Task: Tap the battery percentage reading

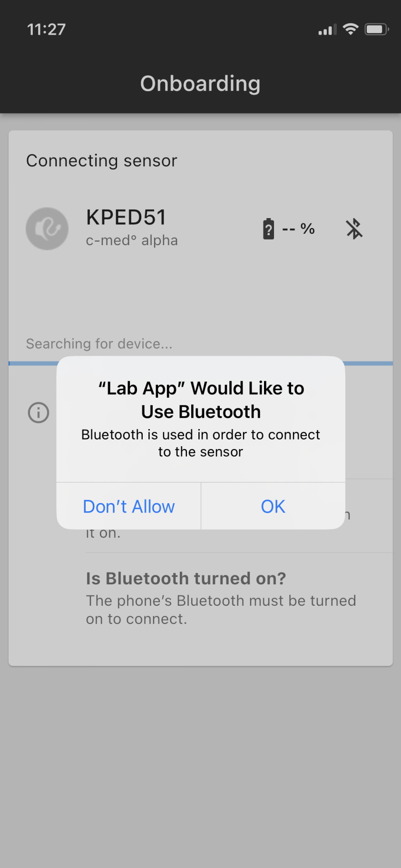Action: pyautogui.click(x=298, y=229)
